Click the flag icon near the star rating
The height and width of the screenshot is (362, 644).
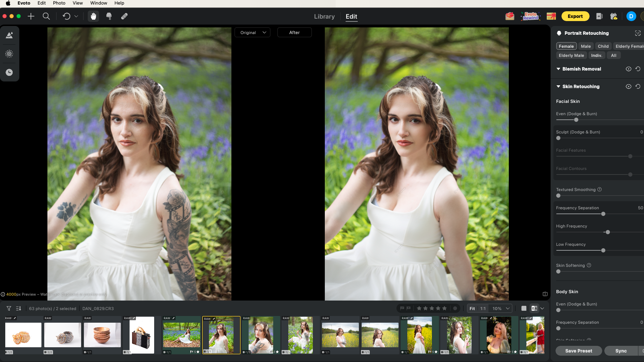pyautogui.click(x=402, y=308)
